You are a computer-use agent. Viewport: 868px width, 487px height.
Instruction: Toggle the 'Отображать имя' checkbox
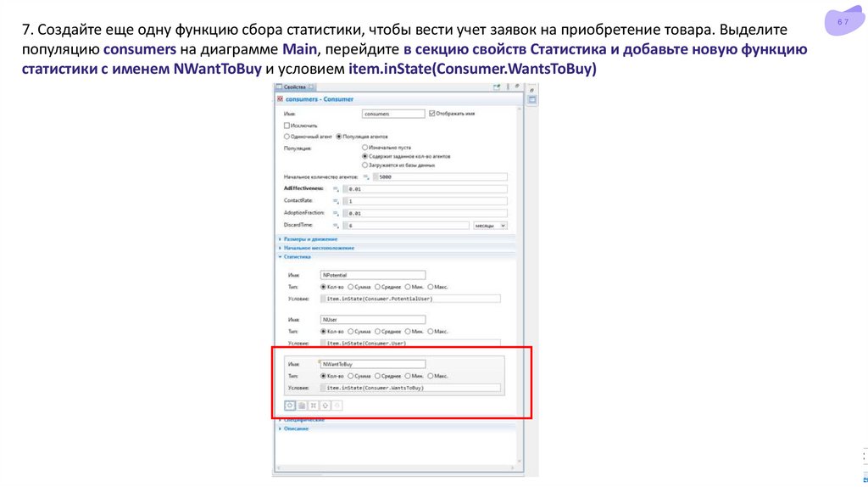coord(431,114)
